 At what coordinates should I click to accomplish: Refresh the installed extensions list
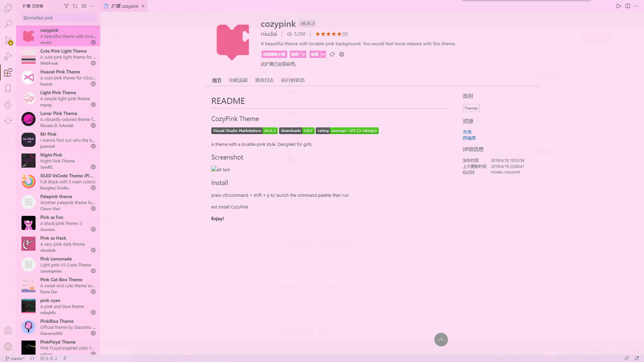pyautogui.click(x=75, y=6)
